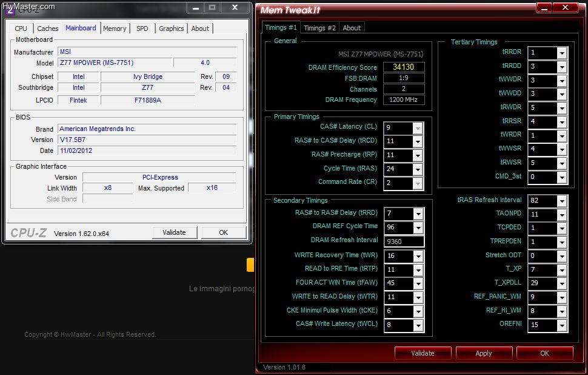
Task: Expand the CKE Minimul Pulse Width (tCKE) dropdown
Action: pos(418,311)
